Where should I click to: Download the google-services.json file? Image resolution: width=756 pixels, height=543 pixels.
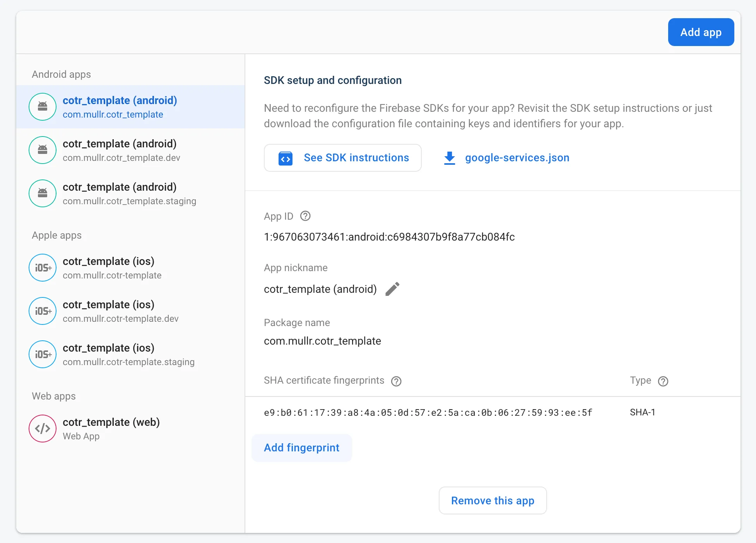(517, 157)
